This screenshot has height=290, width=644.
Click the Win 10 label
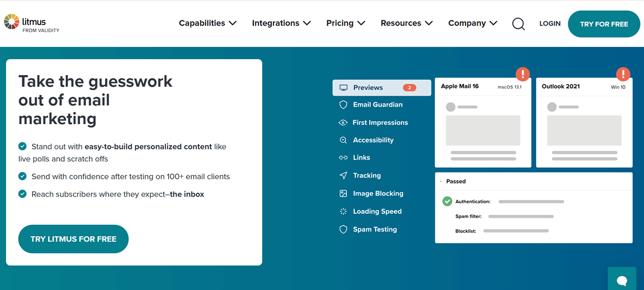click(618, 87)
